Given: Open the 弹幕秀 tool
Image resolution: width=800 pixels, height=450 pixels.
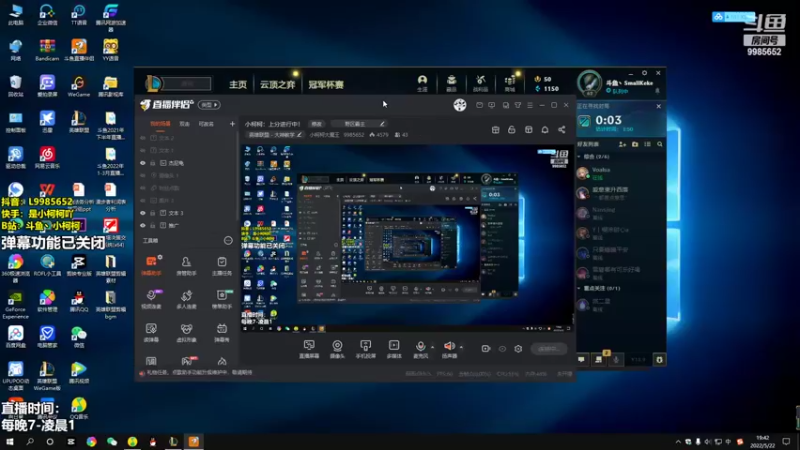Looking at the screenshot, I should [221, 332].
